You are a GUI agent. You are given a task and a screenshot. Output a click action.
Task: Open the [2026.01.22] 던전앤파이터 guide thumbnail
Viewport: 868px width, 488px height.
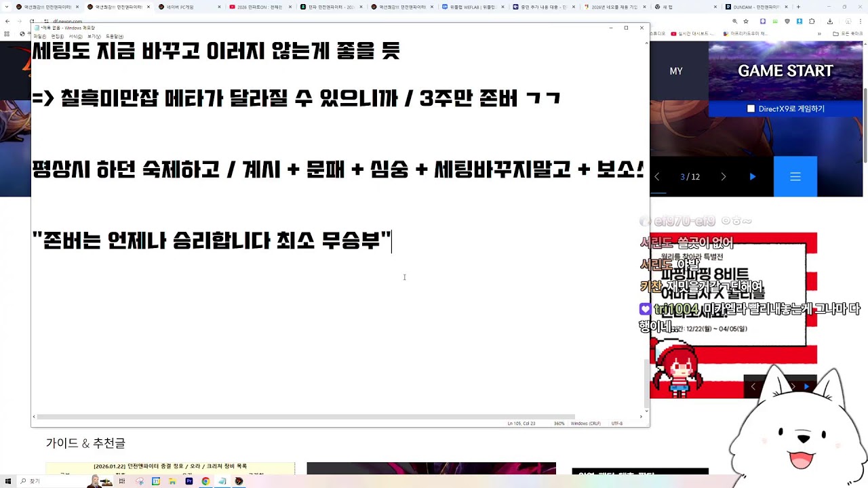[170, 468]
